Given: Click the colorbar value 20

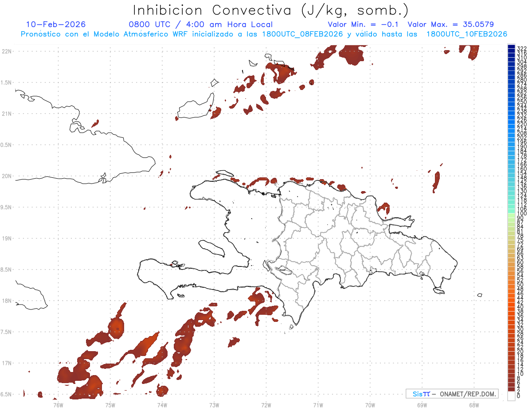Looking at the screenshot, I should (520, 352).
